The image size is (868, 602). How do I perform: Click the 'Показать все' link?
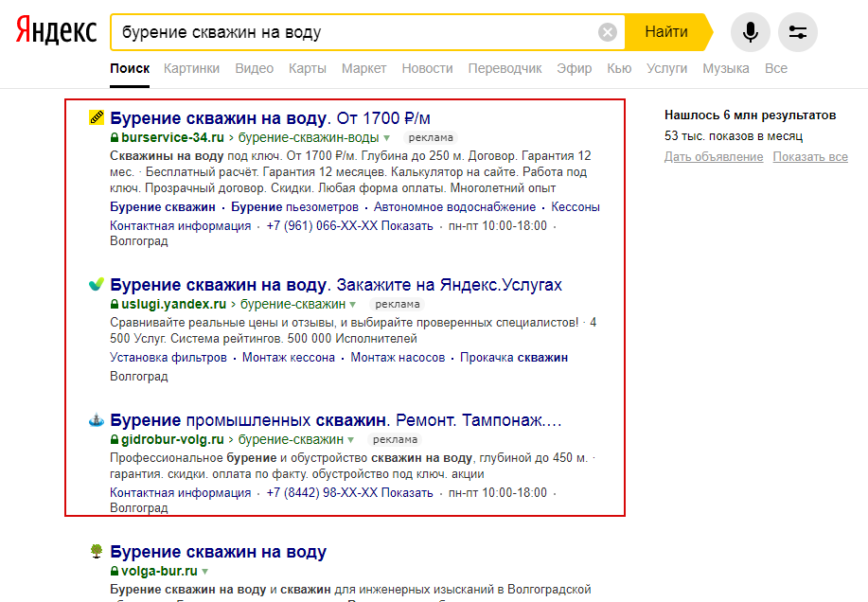(x=810, y=156)
